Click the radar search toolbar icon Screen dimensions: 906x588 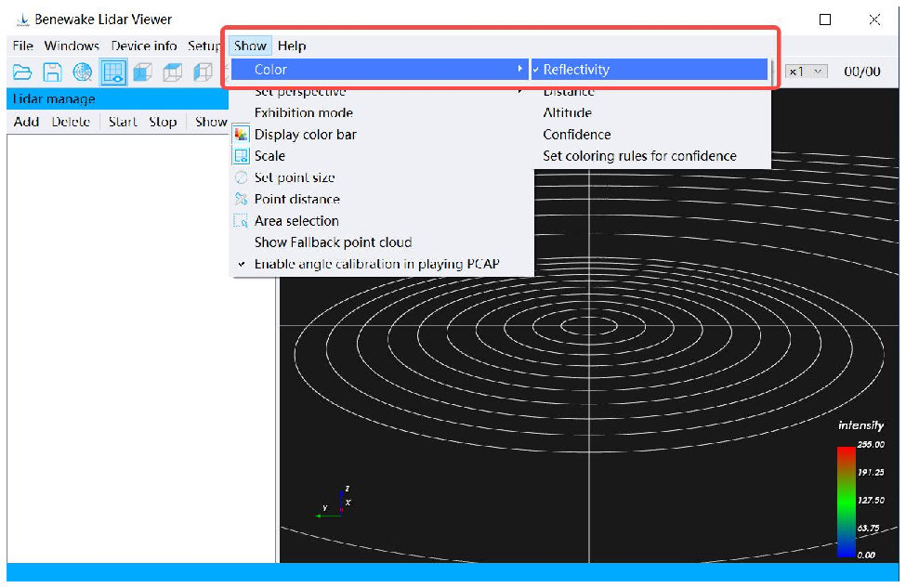tap(83, 72)
